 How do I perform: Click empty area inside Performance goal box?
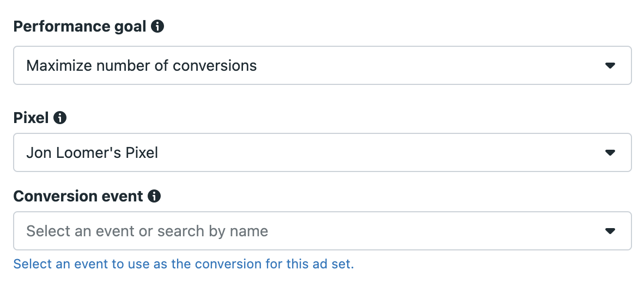(x=427, y=66)
